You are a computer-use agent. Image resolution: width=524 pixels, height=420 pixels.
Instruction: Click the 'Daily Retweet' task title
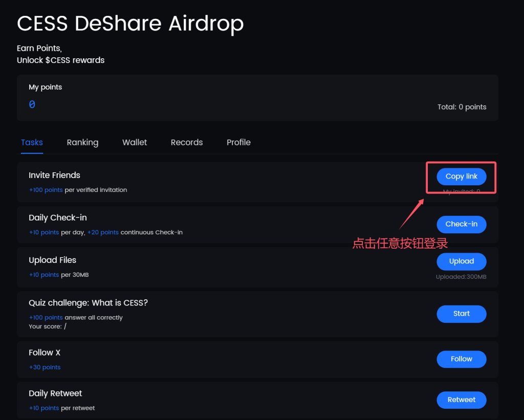click(x=55, y=393)
